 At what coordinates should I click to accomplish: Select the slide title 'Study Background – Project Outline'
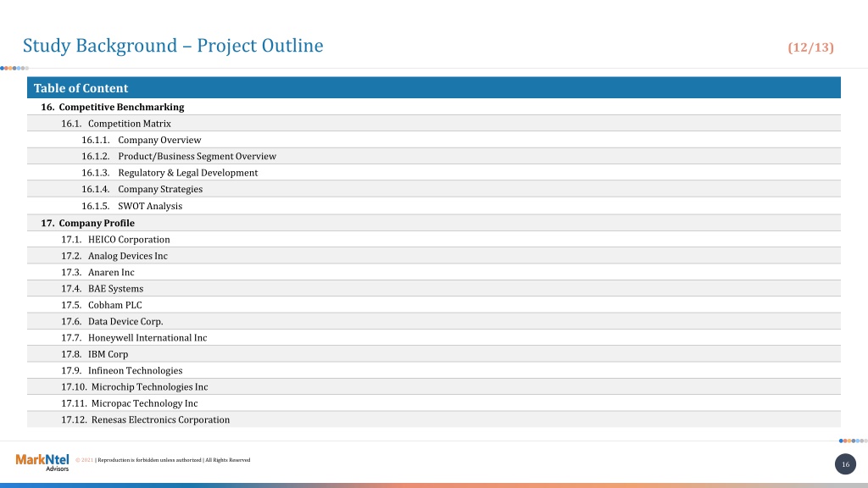173,46
